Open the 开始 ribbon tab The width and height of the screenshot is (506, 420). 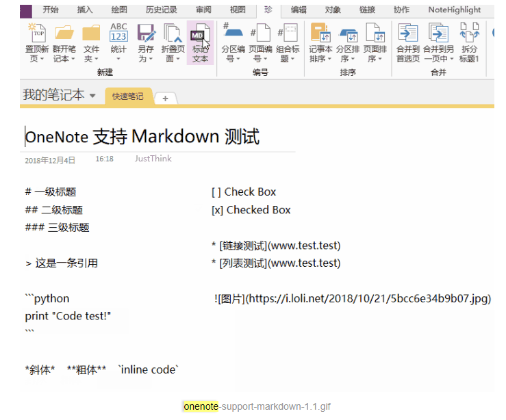click(51, 10)
